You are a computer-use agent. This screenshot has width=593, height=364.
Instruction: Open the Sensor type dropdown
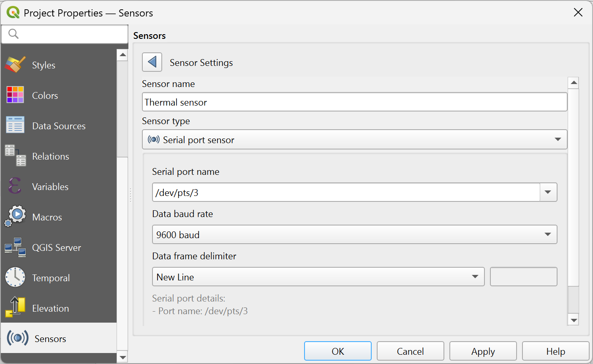point(559,139)
